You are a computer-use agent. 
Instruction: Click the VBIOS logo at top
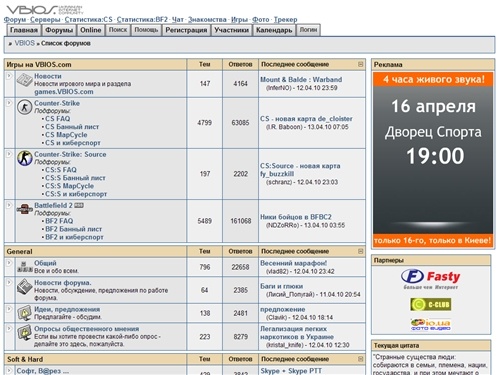click(x=44, y=9)
